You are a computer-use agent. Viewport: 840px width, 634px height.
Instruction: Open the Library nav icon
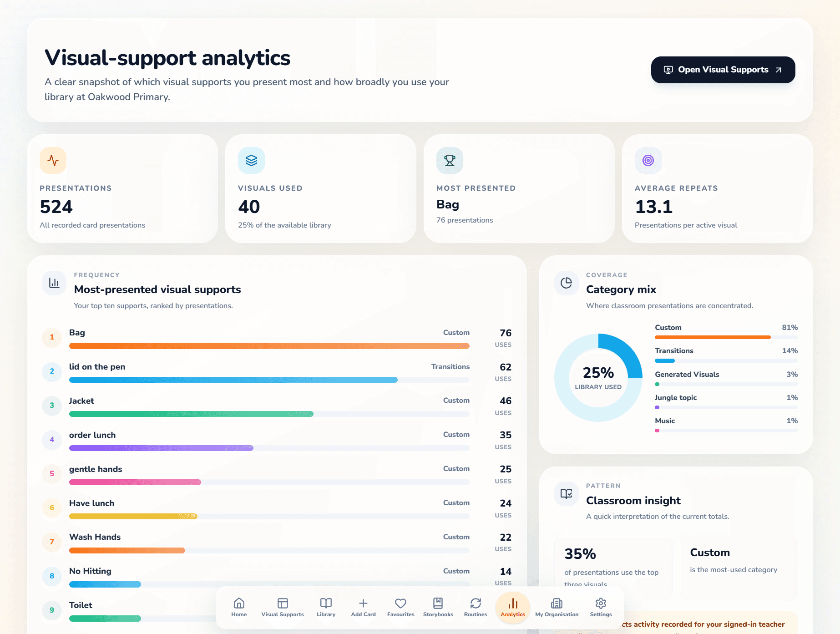[326, 603]
